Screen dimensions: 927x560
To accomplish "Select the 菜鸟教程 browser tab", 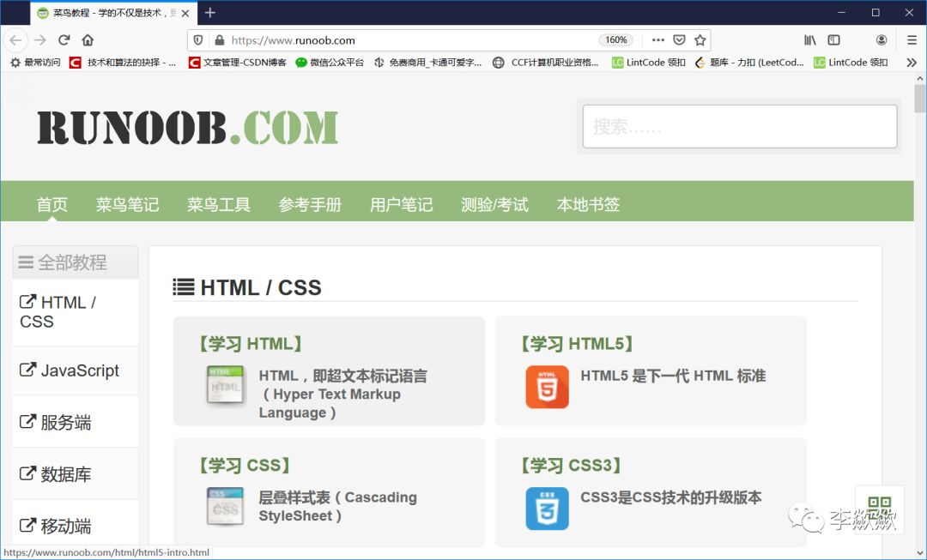I will pyautogui.click(x=112, y=13).
